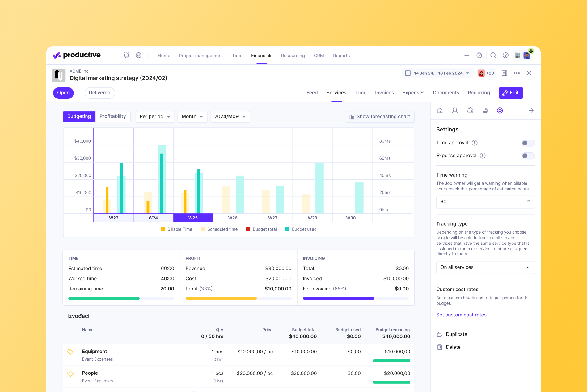Open the 2024/M09 period dropdown
Viewport: 587px width, 392px height.
230,117
